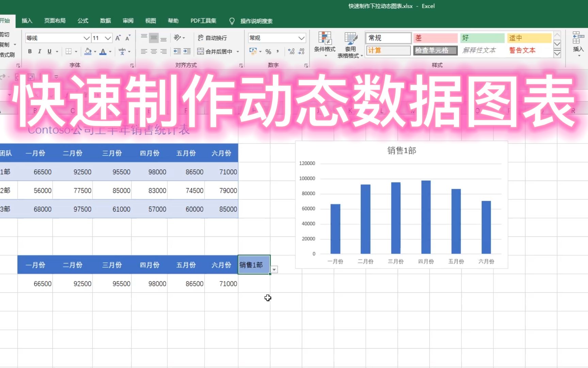
Task: Open the 视图 ribbon tab
Action: [x=150, y=21]
